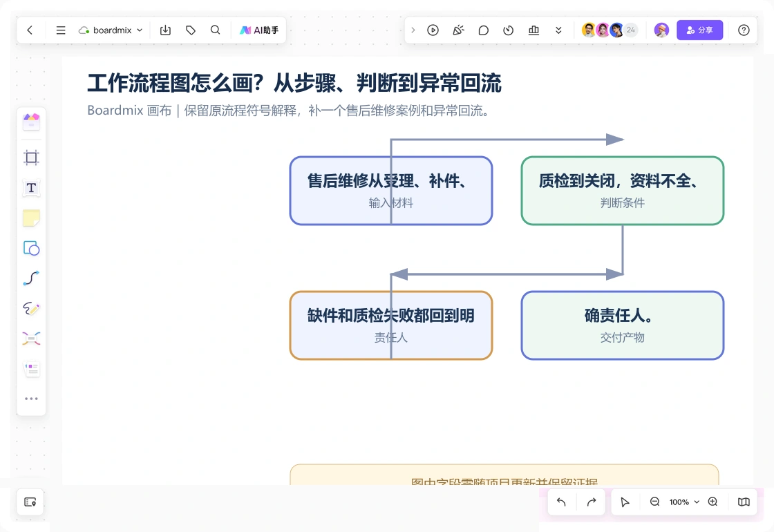Open the tag icon in top toolbar
Screen dimensions: 774x532
191,30
